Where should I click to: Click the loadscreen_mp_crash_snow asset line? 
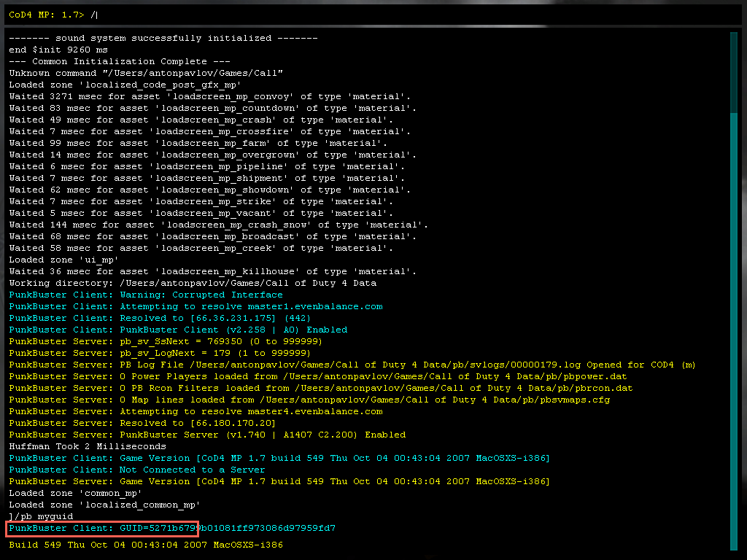tap(218, 225)
